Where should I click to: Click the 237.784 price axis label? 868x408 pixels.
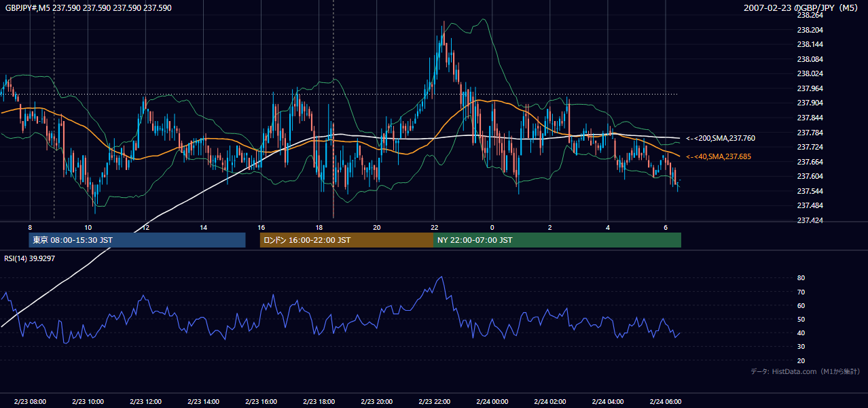(x=811, y=133)
